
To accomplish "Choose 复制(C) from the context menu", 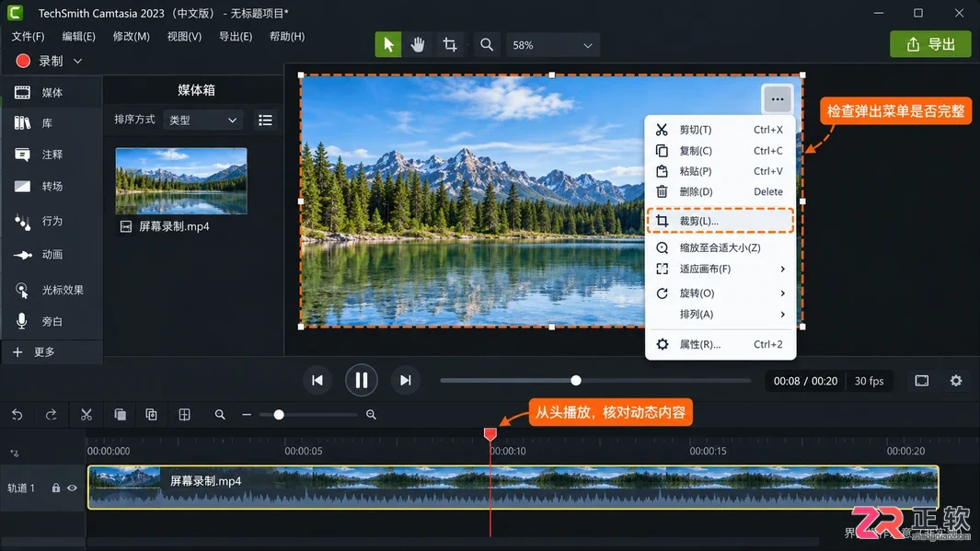I will pyautogui.click(x=720, y=151).
